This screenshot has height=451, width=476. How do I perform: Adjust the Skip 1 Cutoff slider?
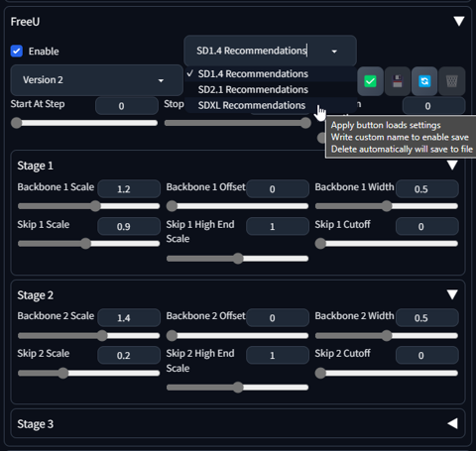[x=387, y=244]
